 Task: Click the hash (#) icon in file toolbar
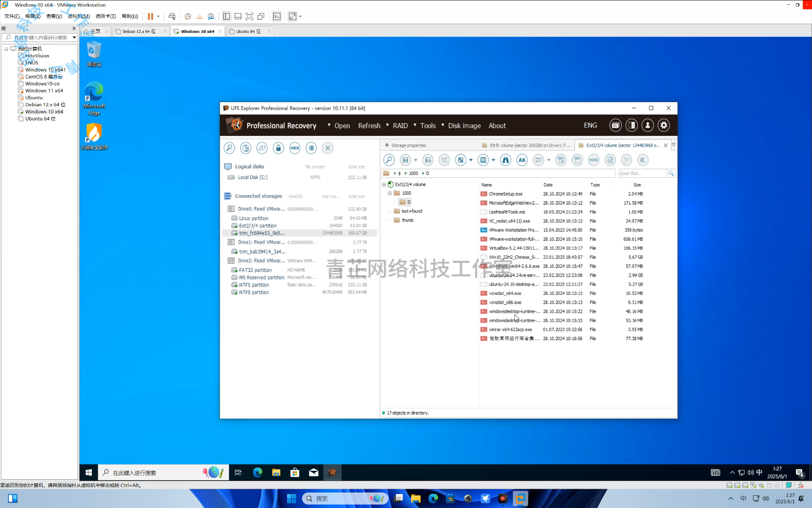pyautogui.click(x=643, y=160)
